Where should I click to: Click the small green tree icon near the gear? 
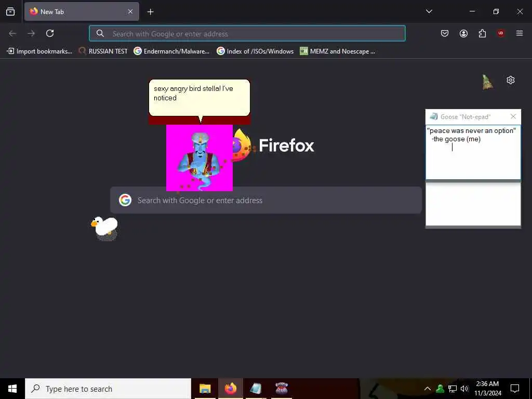[x=487, y=82]
